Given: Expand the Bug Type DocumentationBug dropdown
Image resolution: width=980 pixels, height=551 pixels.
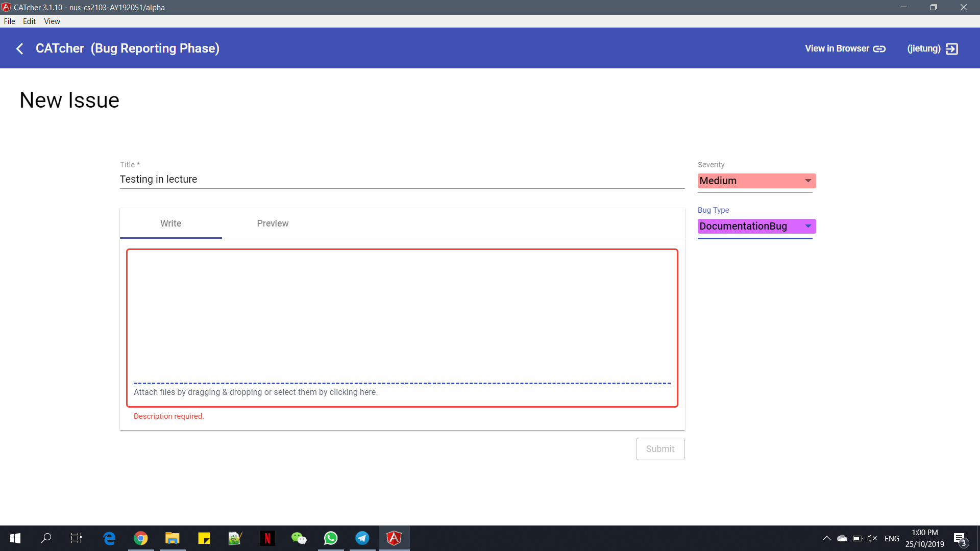Looking at the screenshot, I should pos(756,227).
